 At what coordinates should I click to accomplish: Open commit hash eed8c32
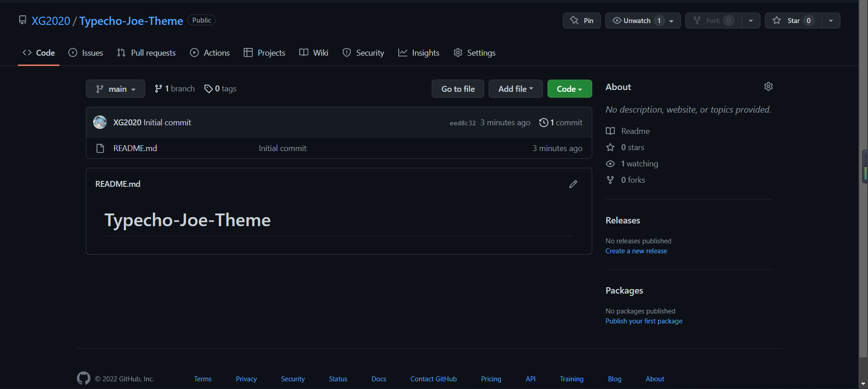coord(463,123)
